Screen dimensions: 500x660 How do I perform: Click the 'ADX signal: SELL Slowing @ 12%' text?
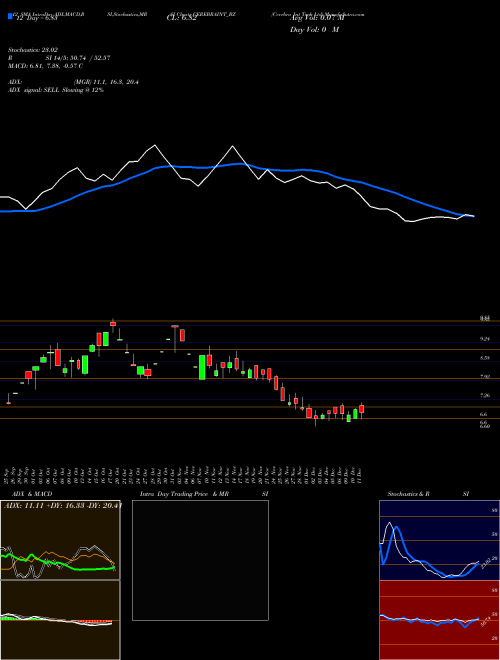(x=56, y=90)
